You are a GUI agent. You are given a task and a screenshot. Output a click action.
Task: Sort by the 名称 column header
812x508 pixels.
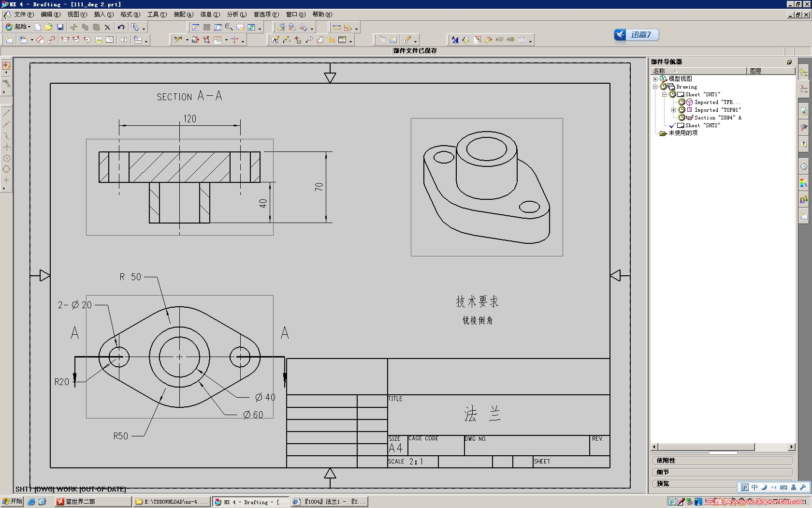[698, 71]
